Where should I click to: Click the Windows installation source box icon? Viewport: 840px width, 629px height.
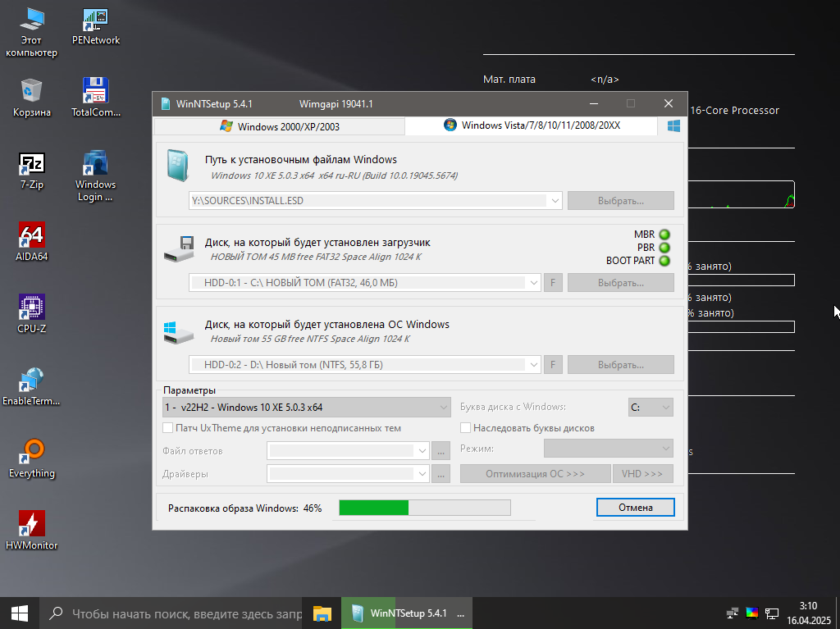tap(178, 166)
